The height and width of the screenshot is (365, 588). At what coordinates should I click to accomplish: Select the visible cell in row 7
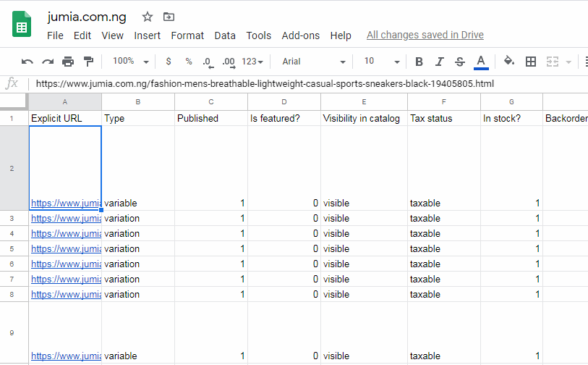pos(364,280)
